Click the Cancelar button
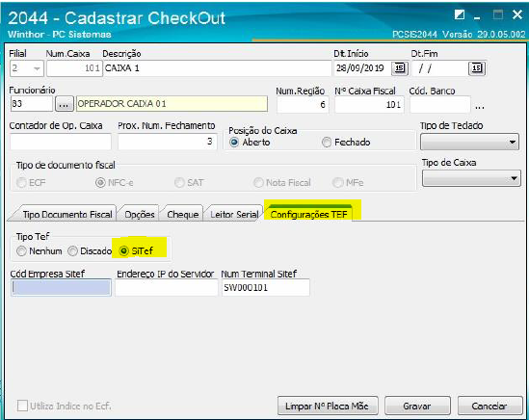 pos(489,406)
